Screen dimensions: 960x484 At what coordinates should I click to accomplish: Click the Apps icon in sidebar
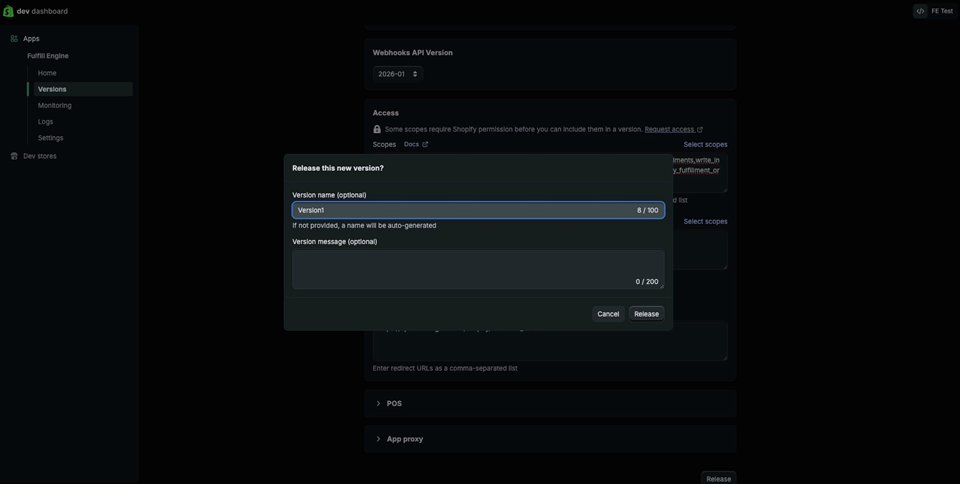pos(14,39)
